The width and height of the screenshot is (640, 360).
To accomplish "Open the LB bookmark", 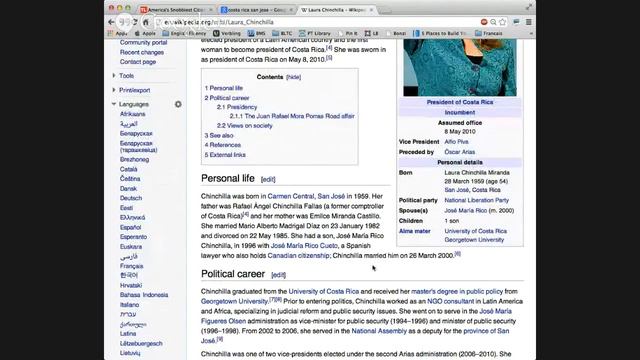I will coord(371,33).
